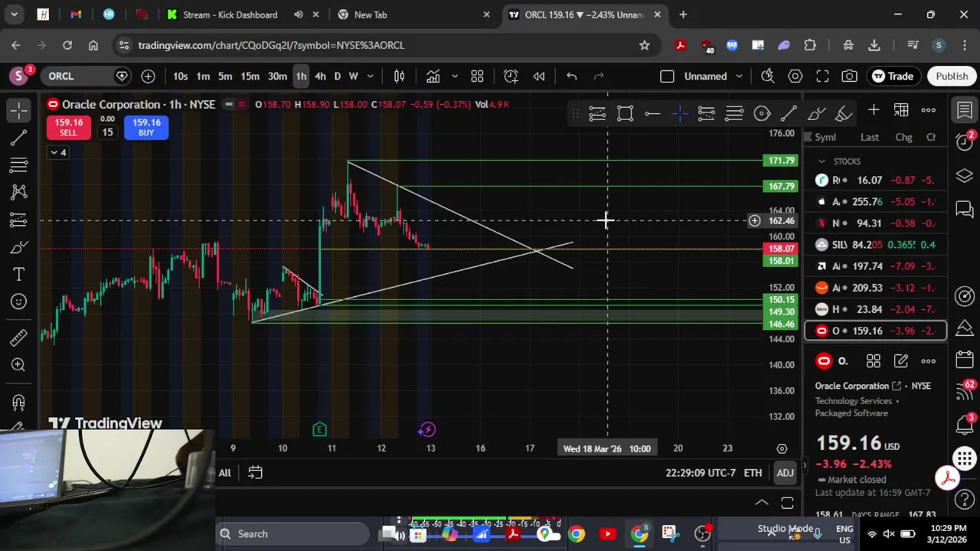Open the candlestick chart style selector
The image size is (980, 551).
coord(399,76)
